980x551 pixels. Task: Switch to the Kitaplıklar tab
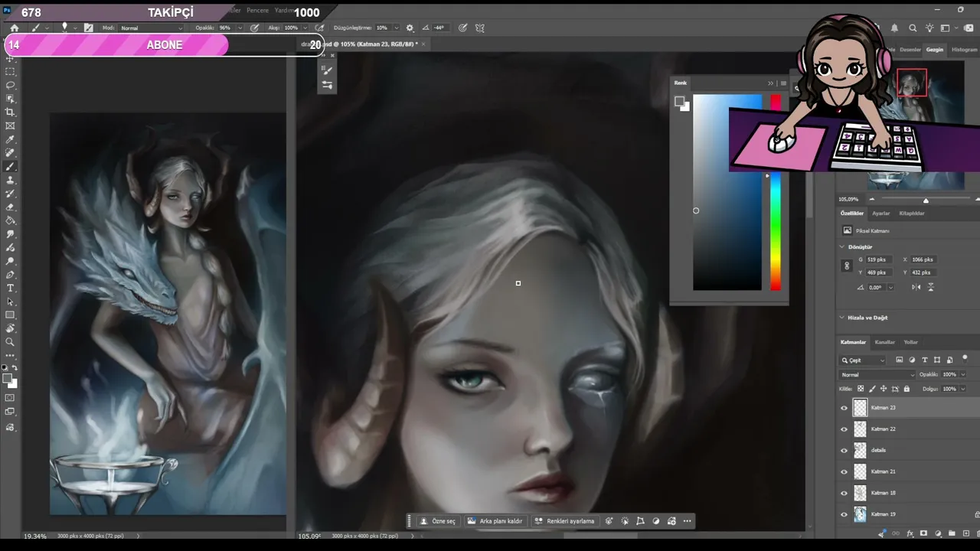click(x=912, y=214)
